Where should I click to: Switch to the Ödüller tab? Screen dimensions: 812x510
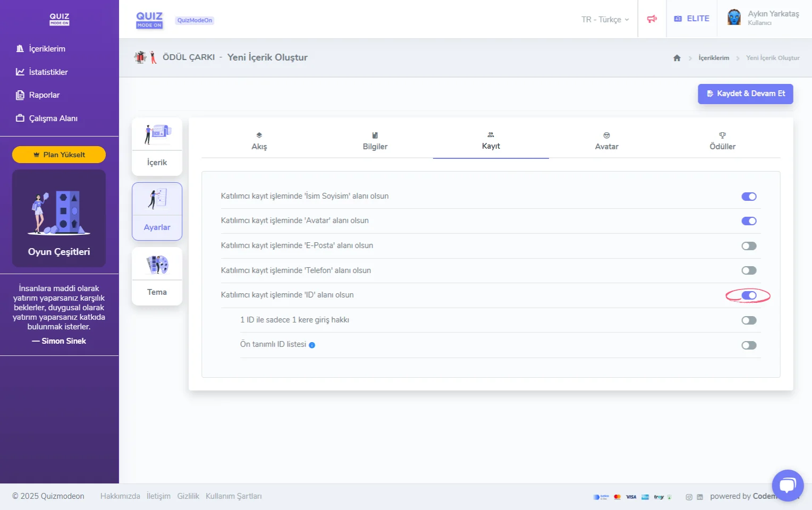pos(722,141)
